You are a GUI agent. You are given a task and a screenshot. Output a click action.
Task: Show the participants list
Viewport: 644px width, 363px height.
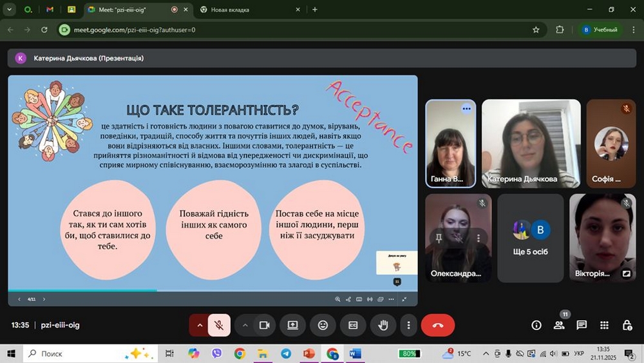(559, 326)
